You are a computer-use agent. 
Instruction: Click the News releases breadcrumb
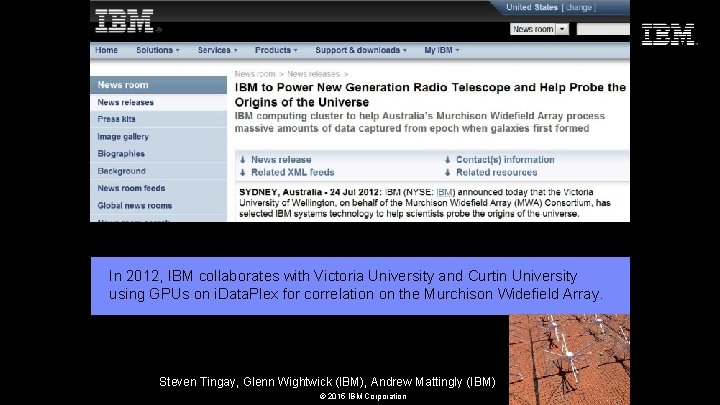(x=313, y=74)
